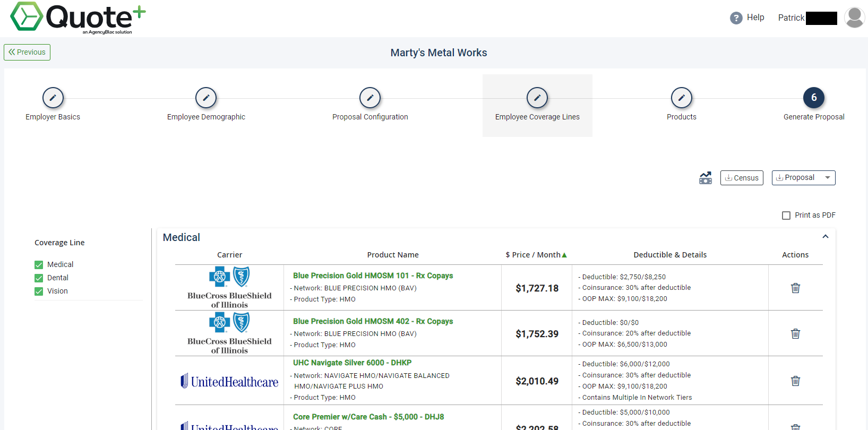Viewport: 868px width, 430px height.
Task: Select the Products step label
Action: 682,117
